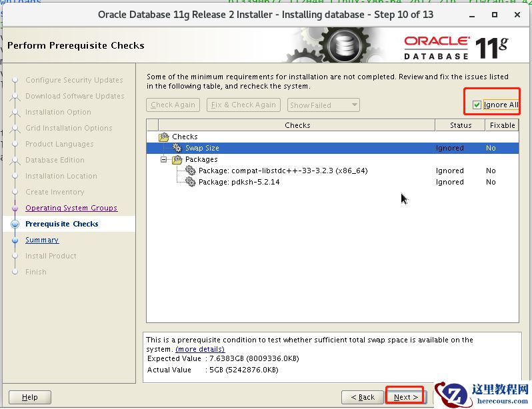Viewport: 532px width, 409px height.
Task: Go to Operating System Groups step
Action: pos(71,208)
